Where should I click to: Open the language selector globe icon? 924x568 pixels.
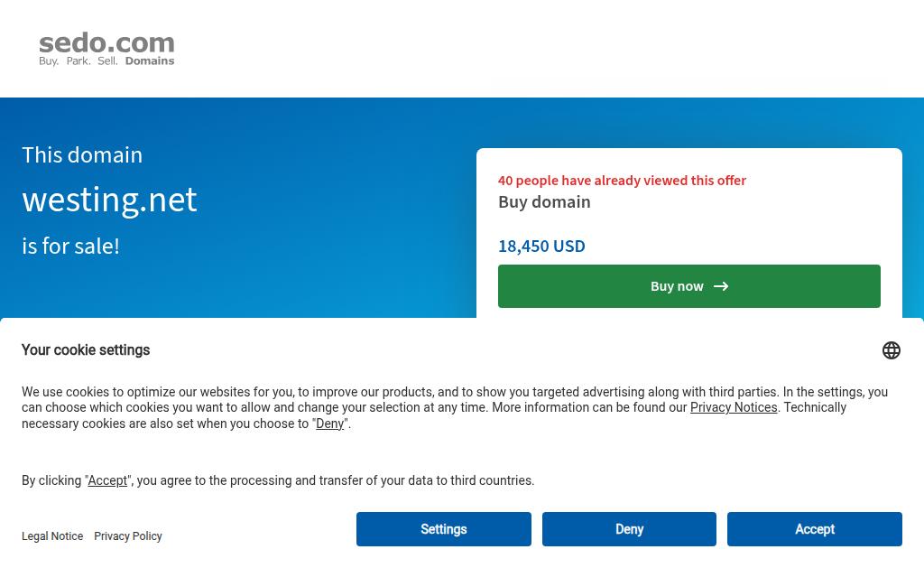tap(891, 350)
